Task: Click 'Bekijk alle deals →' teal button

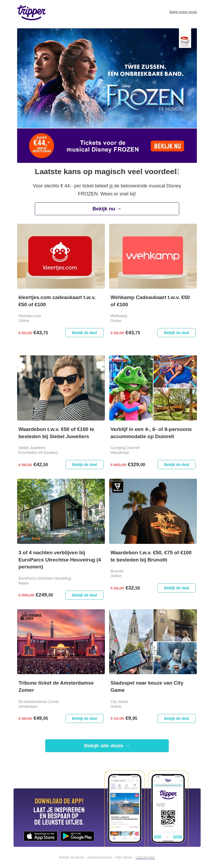Action: click(107, 746)
